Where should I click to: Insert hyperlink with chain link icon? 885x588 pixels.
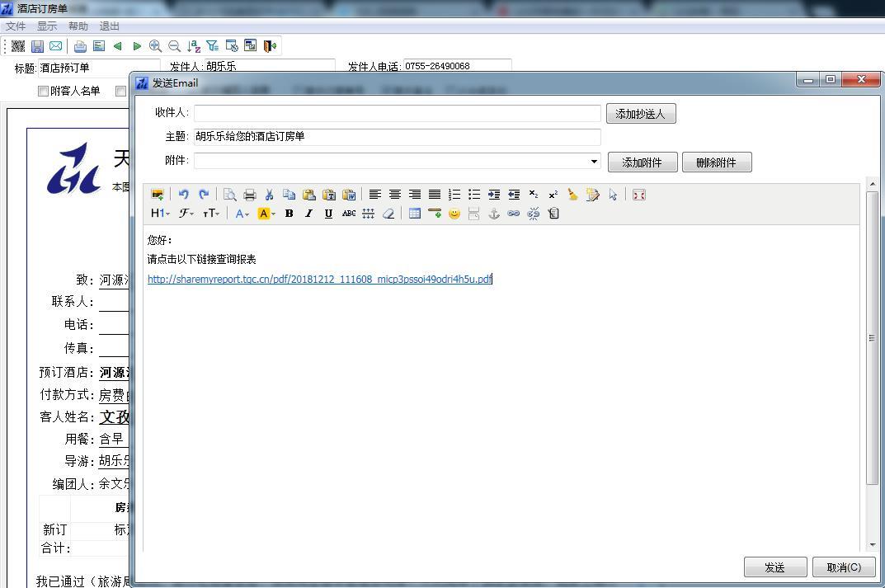pyautogui.click(x=514, y=214)
